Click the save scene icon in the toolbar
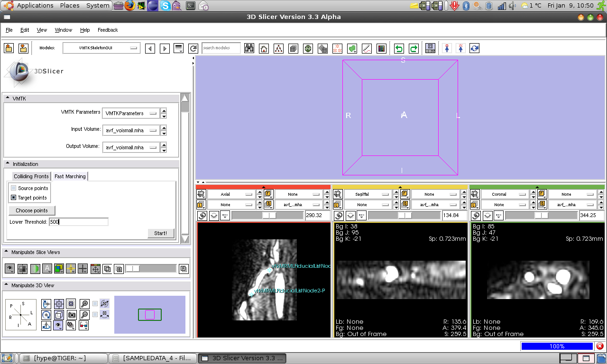The width and height of the screenshot is (607, 364). point(23,48)
